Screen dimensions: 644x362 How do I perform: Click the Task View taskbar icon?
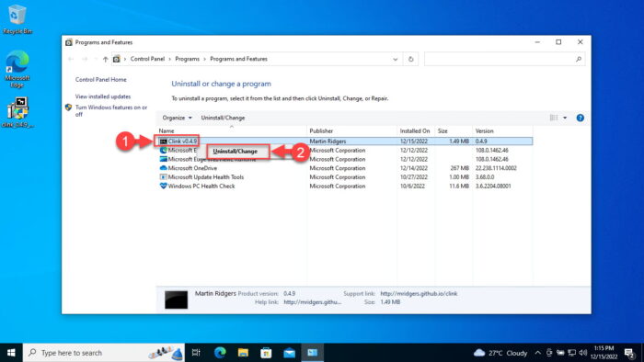tap(196, 353)
